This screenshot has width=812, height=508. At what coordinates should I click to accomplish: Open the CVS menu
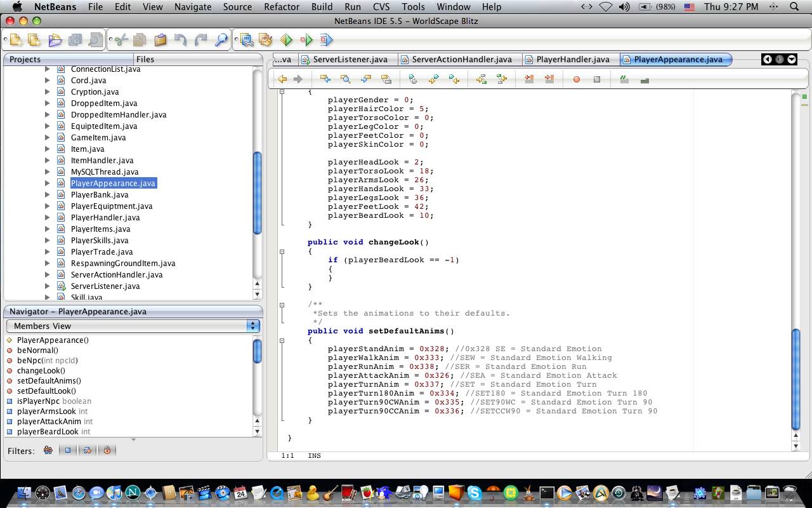click(x=381, y=6)
